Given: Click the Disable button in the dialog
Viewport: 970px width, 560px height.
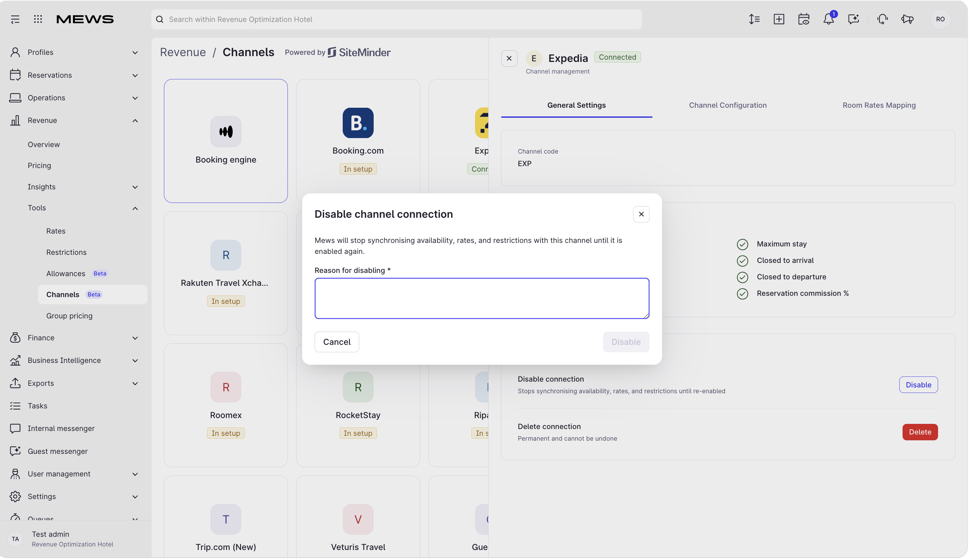Looking at the screenshot, I should (x=626, y=342).
